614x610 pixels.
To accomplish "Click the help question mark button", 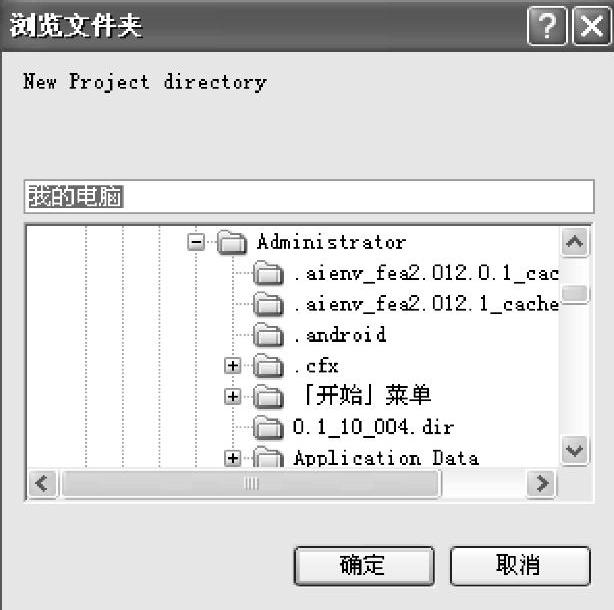I will click(546, 27).
